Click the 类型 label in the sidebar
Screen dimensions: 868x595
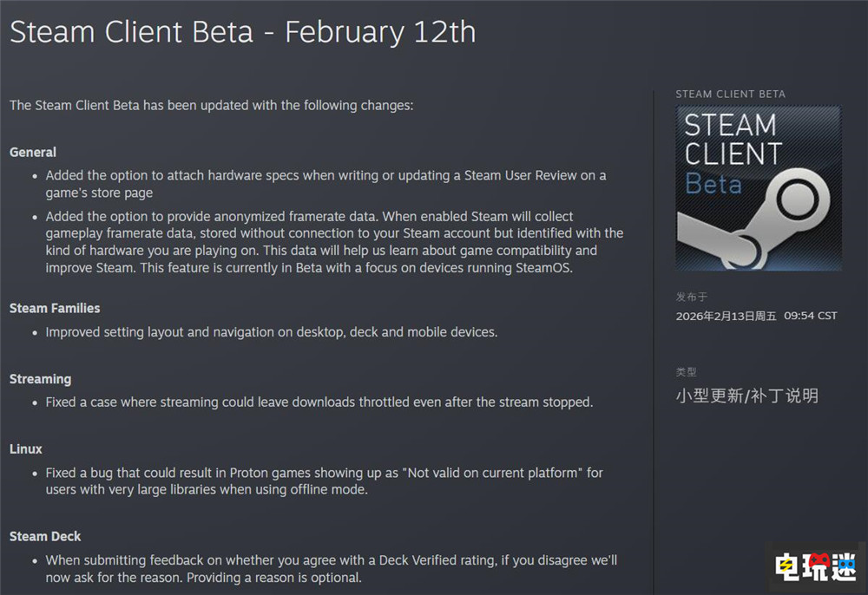point(687,372)
